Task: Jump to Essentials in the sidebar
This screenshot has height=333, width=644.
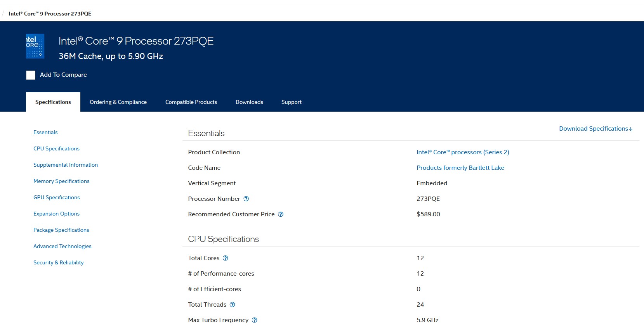Action: click(45, 132)
